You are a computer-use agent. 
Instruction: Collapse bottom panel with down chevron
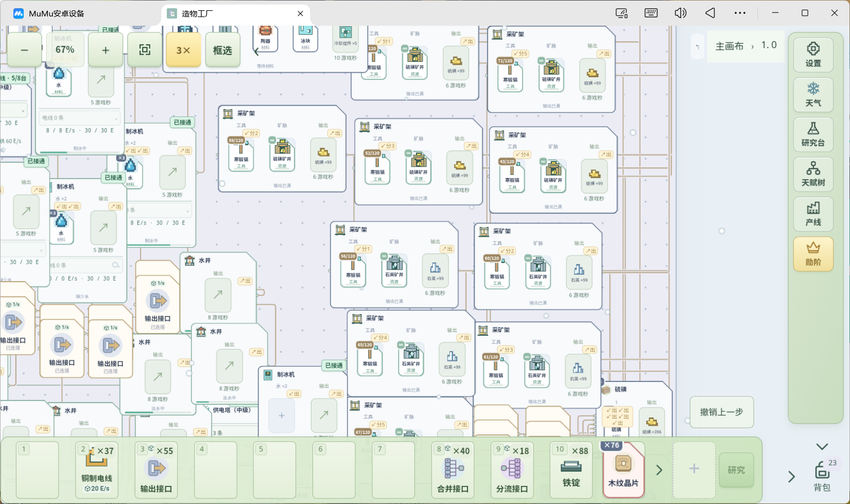(822, 446)
